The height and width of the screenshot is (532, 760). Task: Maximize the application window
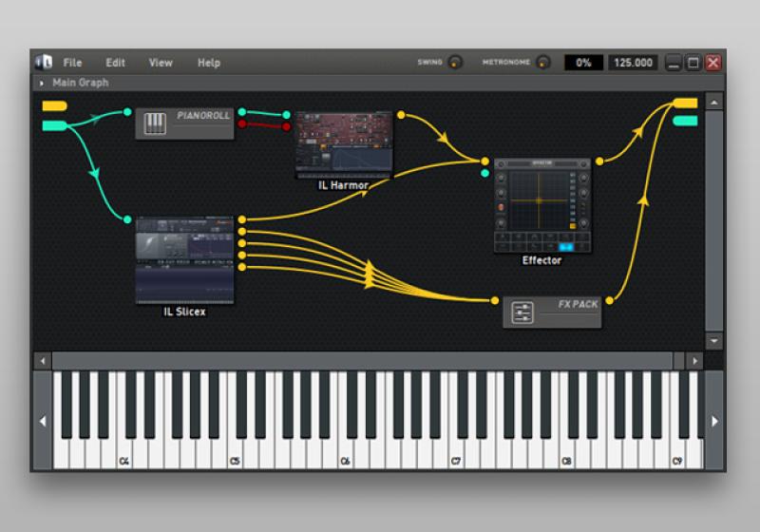[693, 63]
